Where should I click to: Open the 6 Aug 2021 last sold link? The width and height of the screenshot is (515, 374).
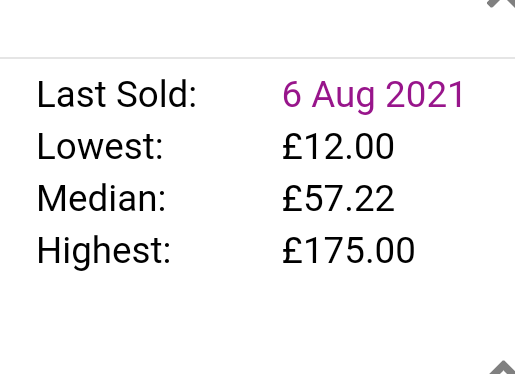click(373, 95)
